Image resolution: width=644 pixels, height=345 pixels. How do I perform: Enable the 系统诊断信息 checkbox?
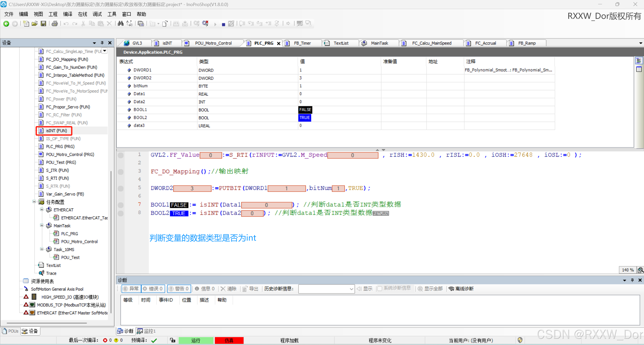380,288
